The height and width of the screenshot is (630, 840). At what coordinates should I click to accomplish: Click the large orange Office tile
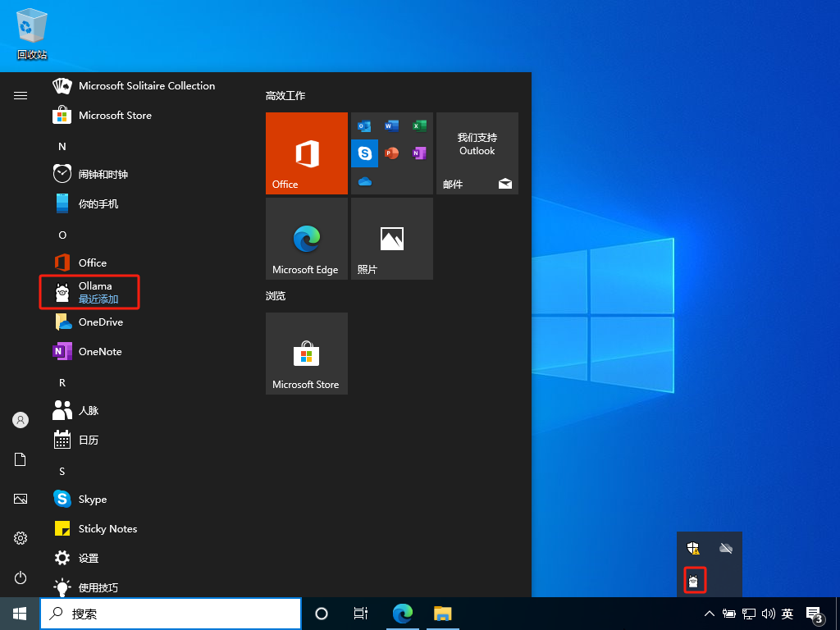pyautogui.click(x=307, y=153)
